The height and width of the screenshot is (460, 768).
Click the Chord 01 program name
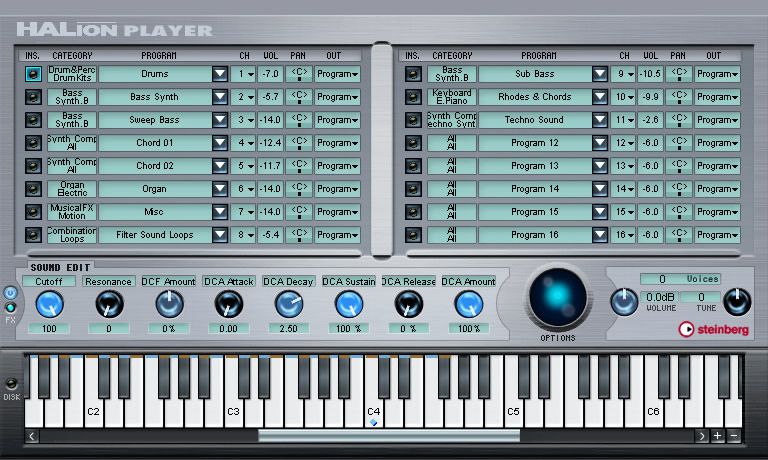[155, 143]
